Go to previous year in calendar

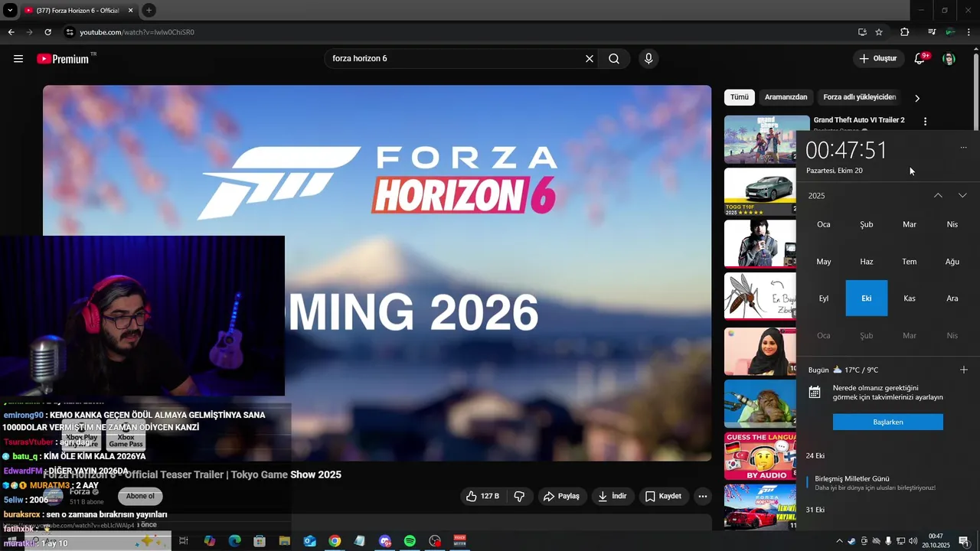[x=938, y=195]
